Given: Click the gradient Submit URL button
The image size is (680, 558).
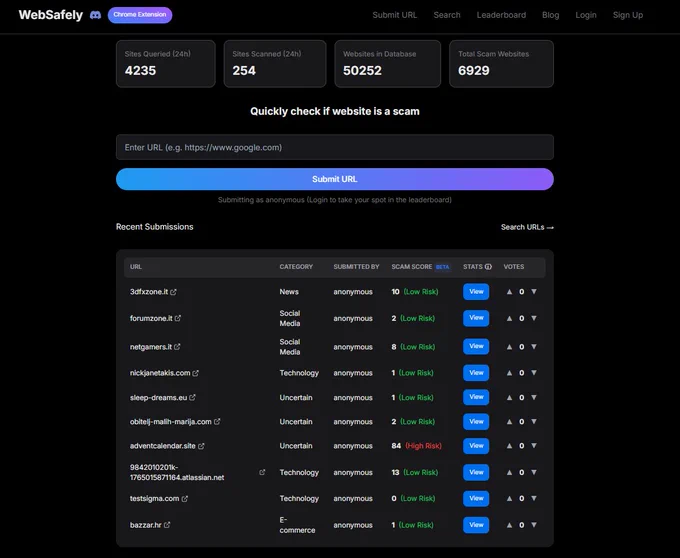Looking at the screenshot, I should pyautogui.click(x=334, y=179).
